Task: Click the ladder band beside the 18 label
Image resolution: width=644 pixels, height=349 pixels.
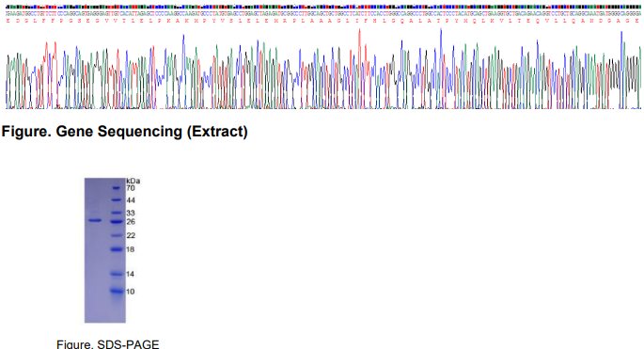Action: coord(118,249)
